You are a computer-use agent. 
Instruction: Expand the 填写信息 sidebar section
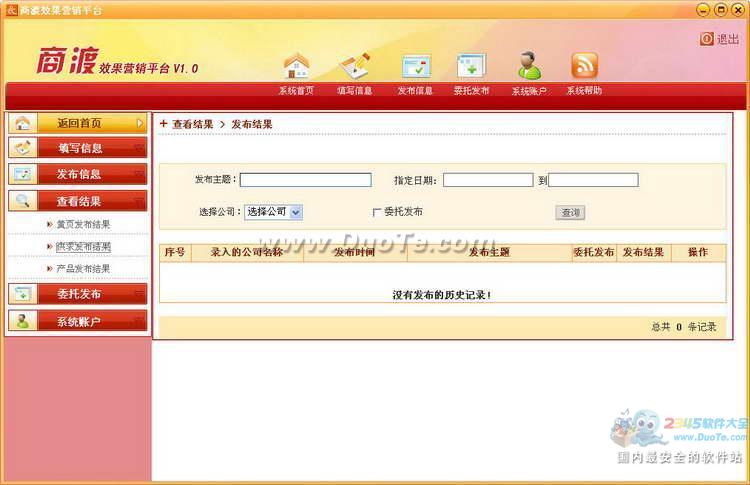[78, 149]
